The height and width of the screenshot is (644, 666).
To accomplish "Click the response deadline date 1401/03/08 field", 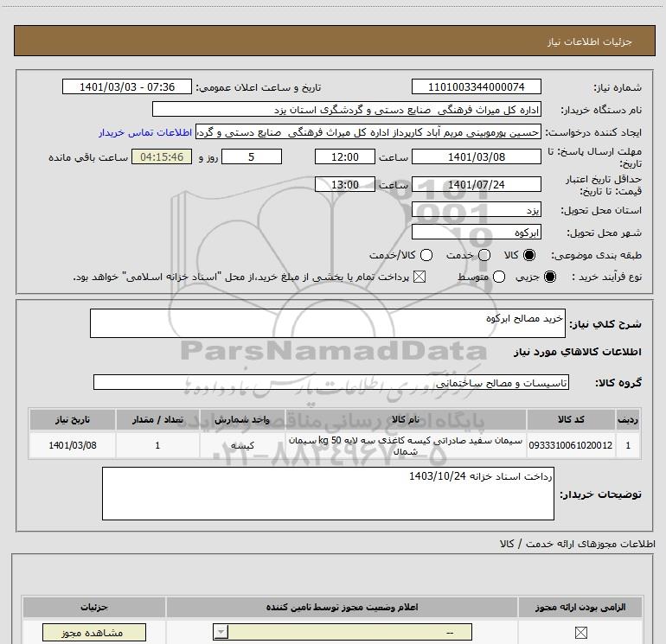I will (x=476, y=156).
